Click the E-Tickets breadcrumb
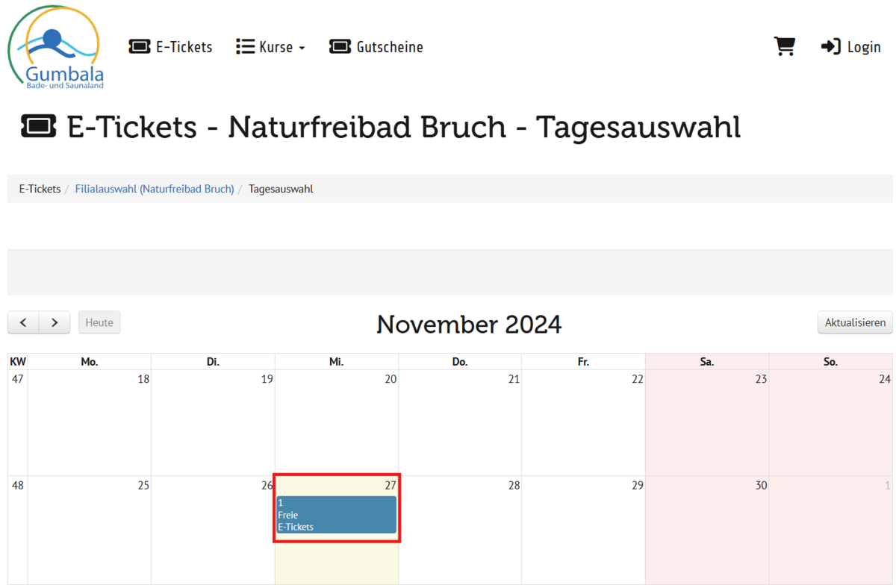896x588 pixels. 40,189
